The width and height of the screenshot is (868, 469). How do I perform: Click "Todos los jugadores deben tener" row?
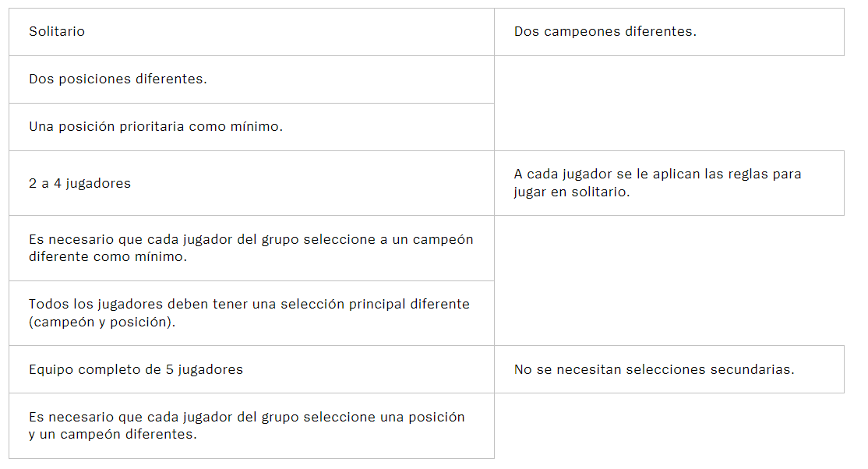252,313
